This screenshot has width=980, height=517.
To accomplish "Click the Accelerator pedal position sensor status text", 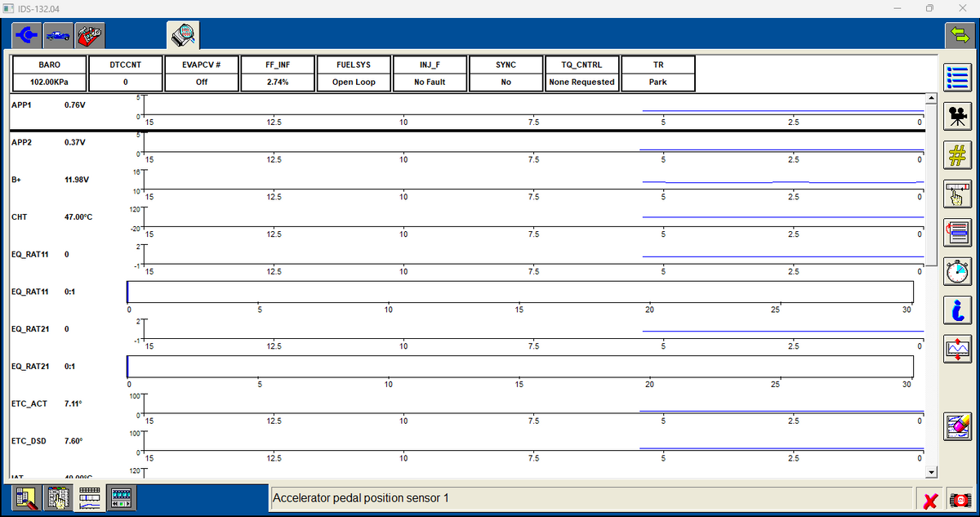I will click(x=360, y=497).
